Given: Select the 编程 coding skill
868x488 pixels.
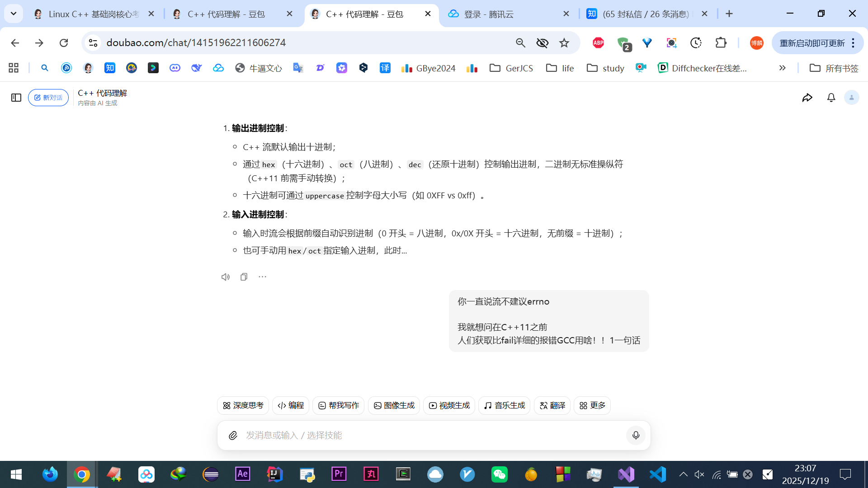Looking at the screenshot, I should click(291, 405).
